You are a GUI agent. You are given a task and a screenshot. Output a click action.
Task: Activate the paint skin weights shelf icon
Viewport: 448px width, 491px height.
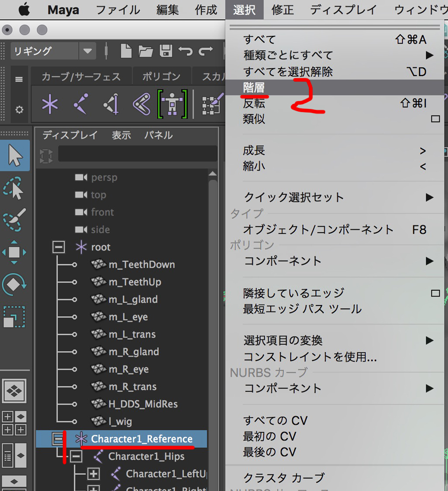[x=213, y=104]
